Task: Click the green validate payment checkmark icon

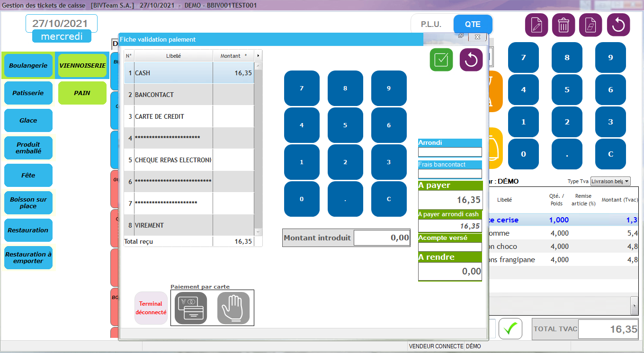Action: [x=441, y=60]
